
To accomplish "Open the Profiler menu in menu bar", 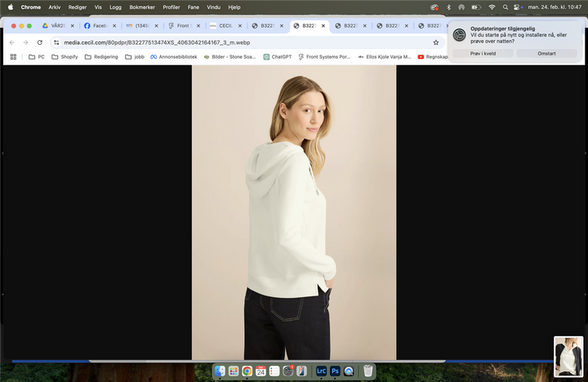I will [x=171, y=7].
